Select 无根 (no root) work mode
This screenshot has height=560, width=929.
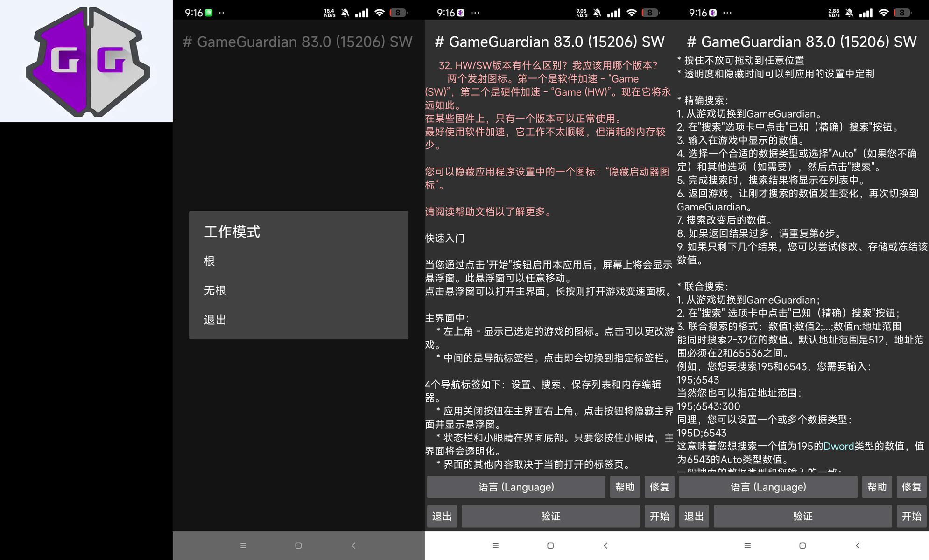(x=215, y=290)
